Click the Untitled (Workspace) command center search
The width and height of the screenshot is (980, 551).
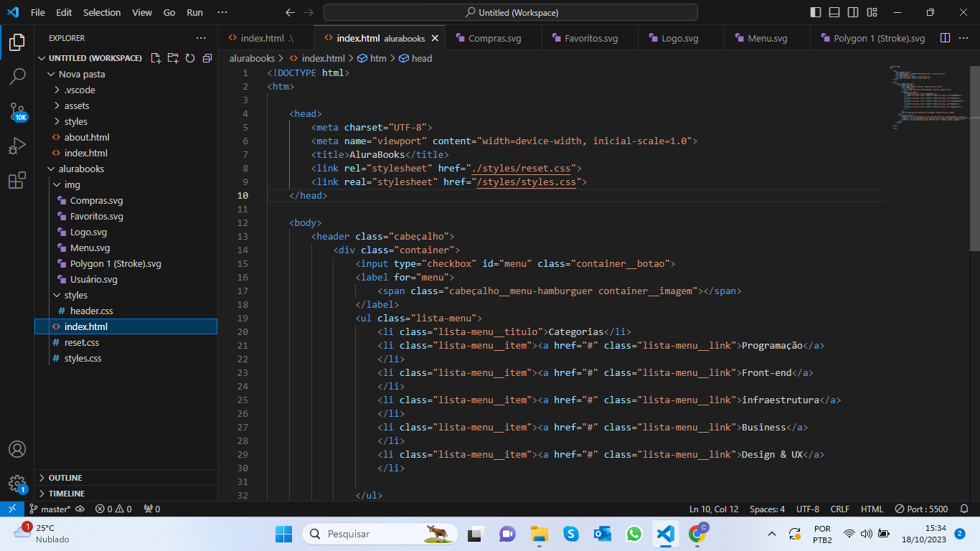[x=510, y=12]
